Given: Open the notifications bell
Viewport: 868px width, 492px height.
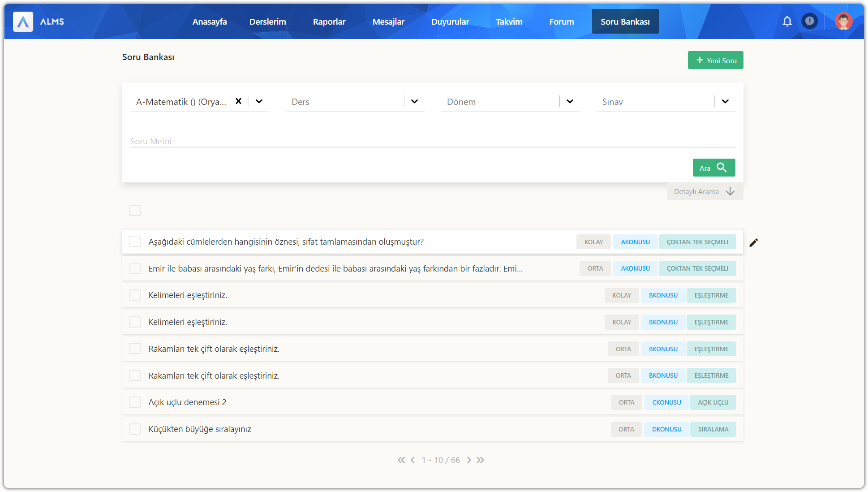Looking at the screenshot, I should 787,21.
